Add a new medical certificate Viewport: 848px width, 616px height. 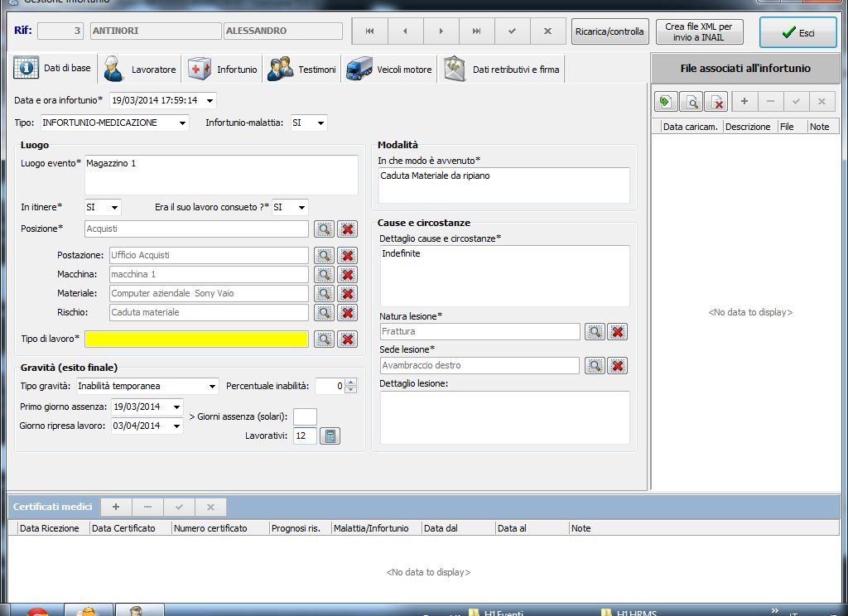[x=116, y=507]
